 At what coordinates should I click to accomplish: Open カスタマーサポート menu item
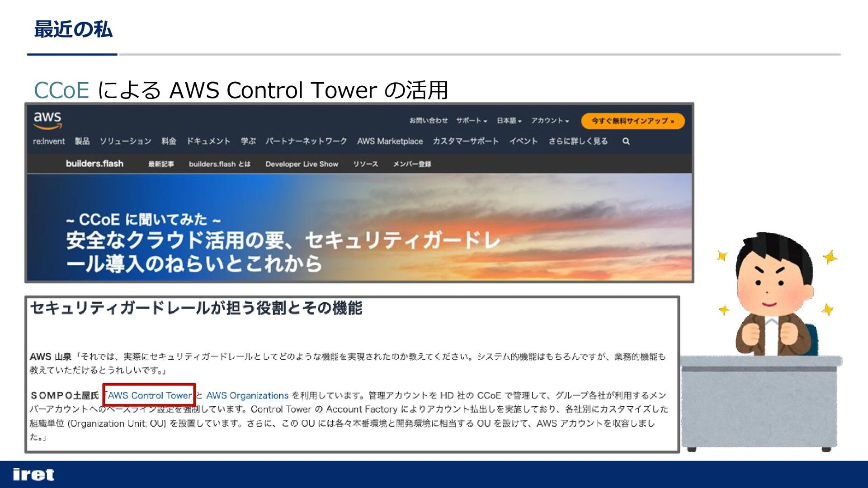[x=466, y=141]
